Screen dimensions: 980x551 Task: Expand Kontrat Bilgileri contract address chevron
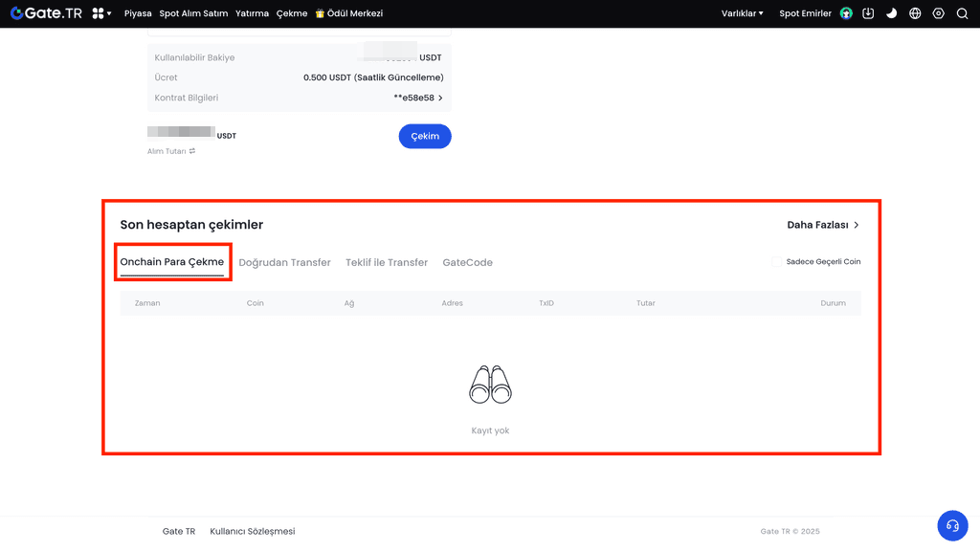(440, 98)
